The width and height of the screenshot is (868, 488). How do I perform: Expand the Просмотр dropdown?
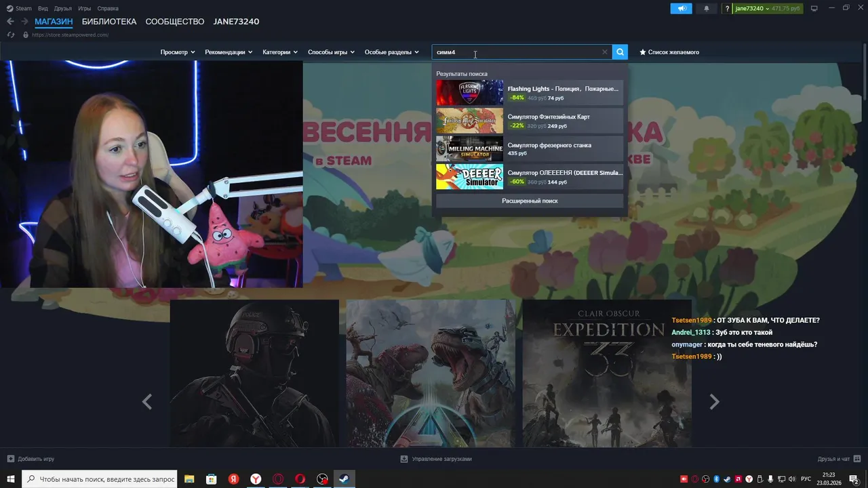tap(178, 52)
